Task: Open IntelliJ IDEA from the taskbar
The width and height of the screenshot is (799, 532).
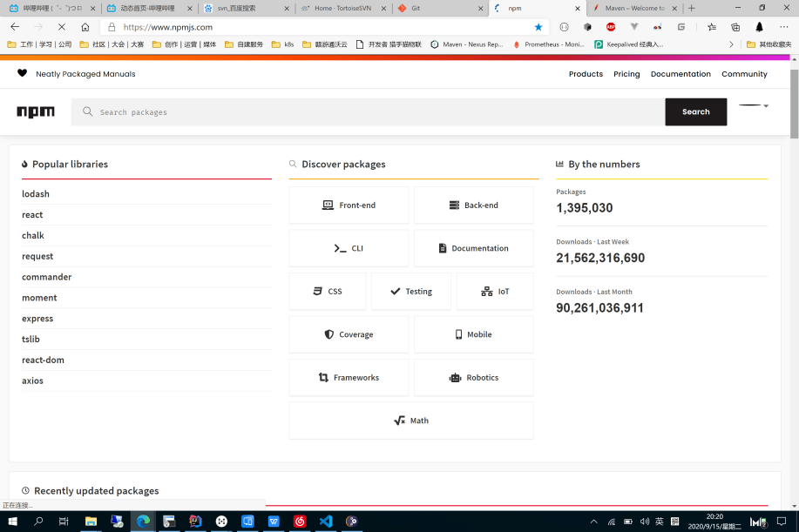Action: [x=195, y=522]
